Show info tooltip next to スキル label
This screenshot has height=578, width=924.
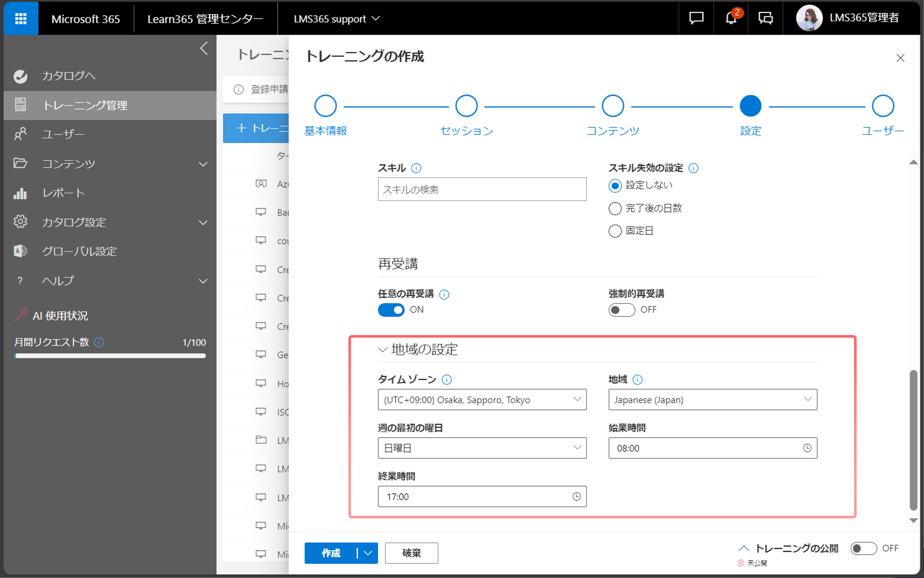416,168
